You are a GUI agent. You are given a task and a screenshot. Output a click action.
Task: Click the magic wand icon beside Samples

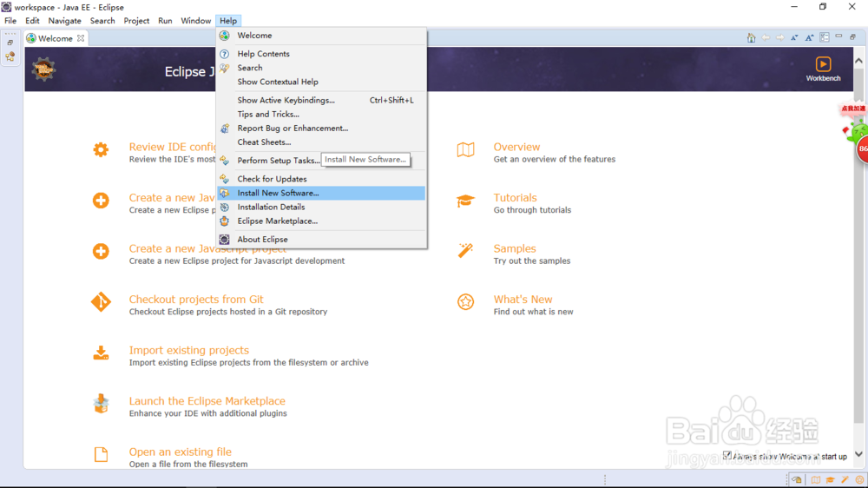pyautogui.click(x=465, y=250)
